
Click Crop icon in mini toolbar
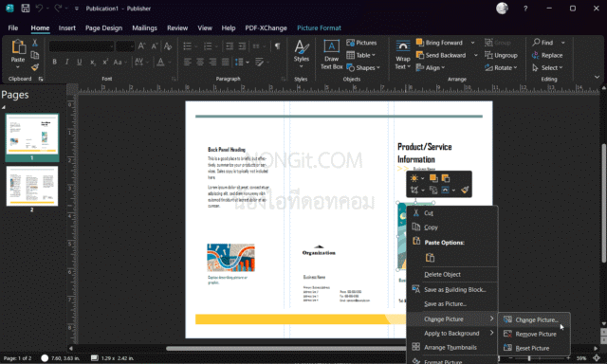[414, 190]
